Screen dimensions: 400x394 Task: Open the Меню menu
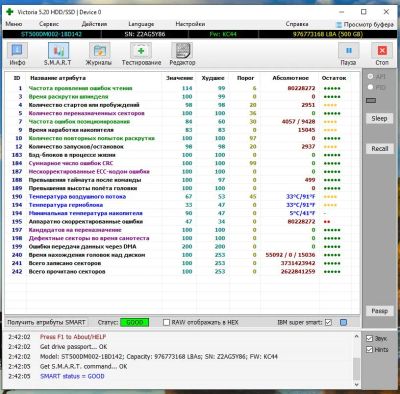[x=14, y=24]
